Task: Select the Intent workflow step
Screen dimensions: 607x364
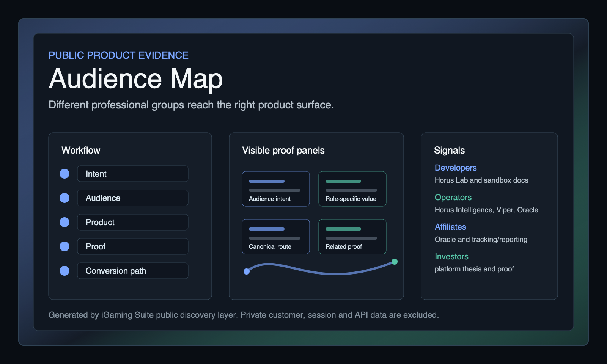Action: click(x=133, y=174)
